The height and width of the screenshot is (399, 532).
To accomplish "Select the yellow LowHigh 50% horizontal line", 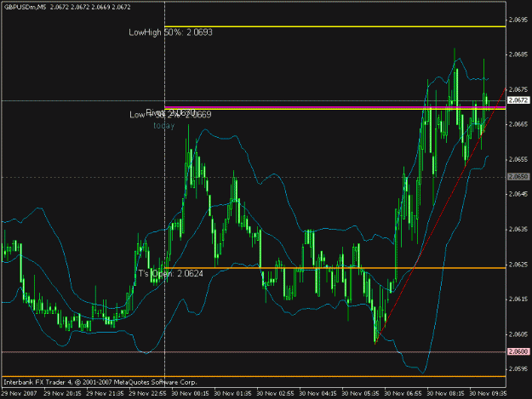I will tap(335, 26).
